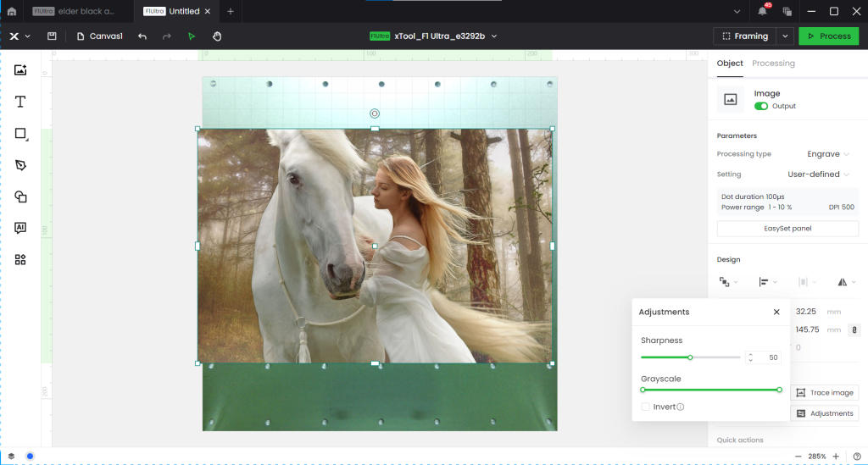Close the Untitled tab
868x465 pixels.
(208, 11)
